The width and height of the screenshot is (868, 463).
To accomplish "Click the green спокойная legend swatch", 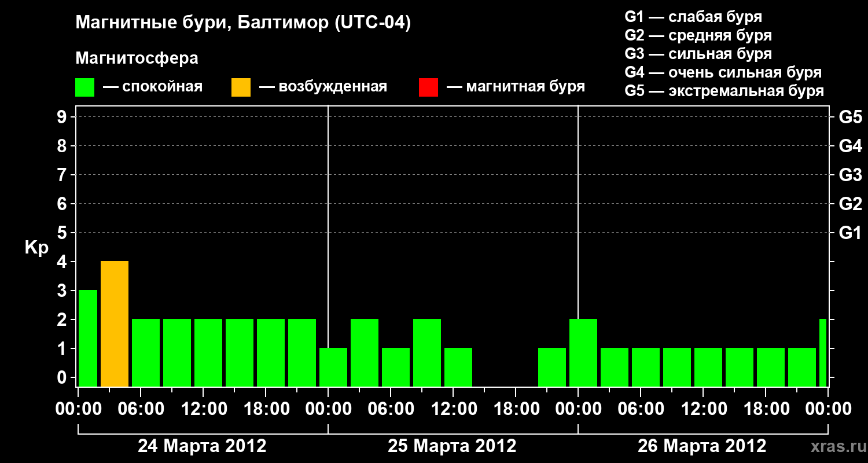I will pos(85,87).
